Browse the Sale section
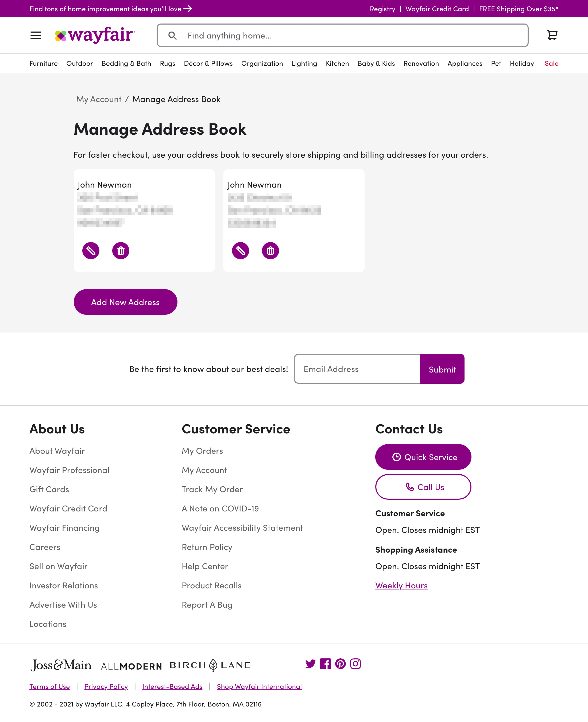The image size is (588, 722). coord(551,63)
